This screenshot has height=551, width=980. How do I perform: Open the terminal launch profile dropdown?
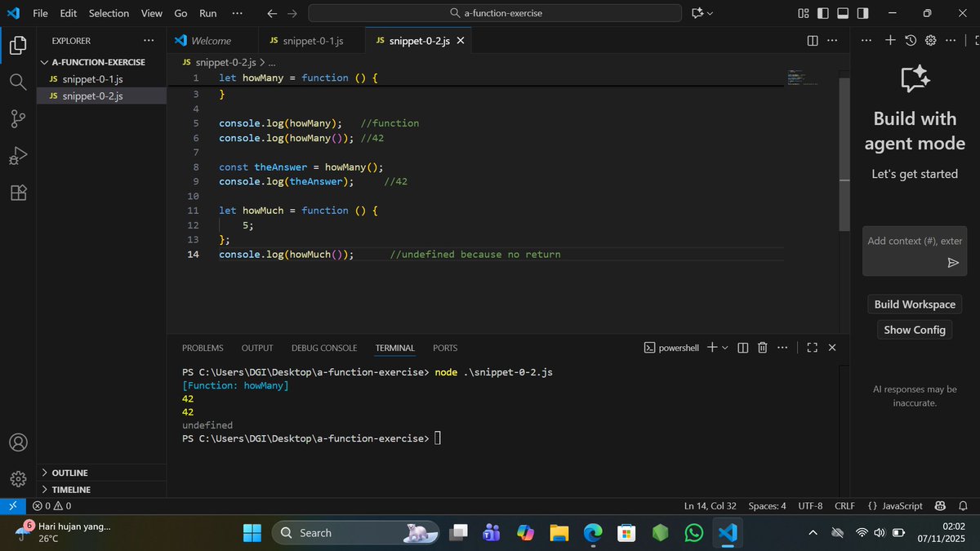pos(724,347)
